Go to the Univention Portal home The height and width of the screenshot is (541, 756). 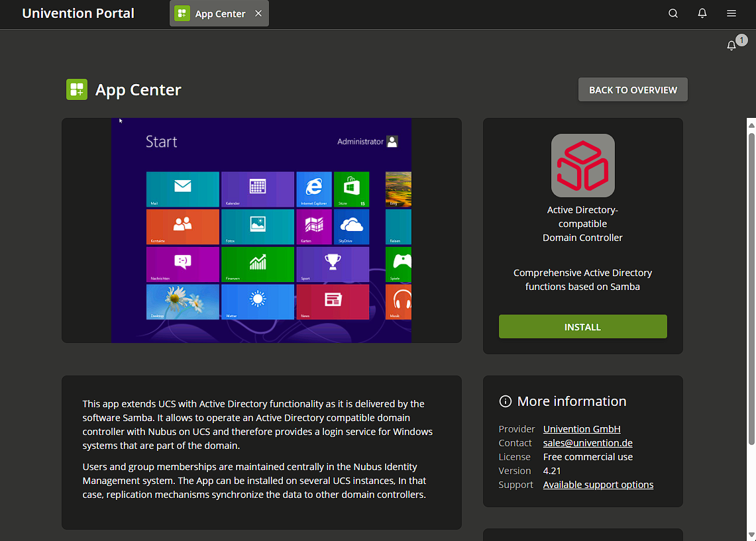click(x=78, y=13)
